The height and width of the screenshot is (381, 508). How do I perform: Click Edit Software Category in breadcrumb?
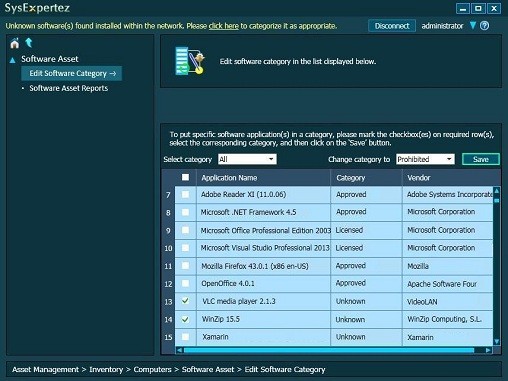pyautogui.click(x=285, y=370)
